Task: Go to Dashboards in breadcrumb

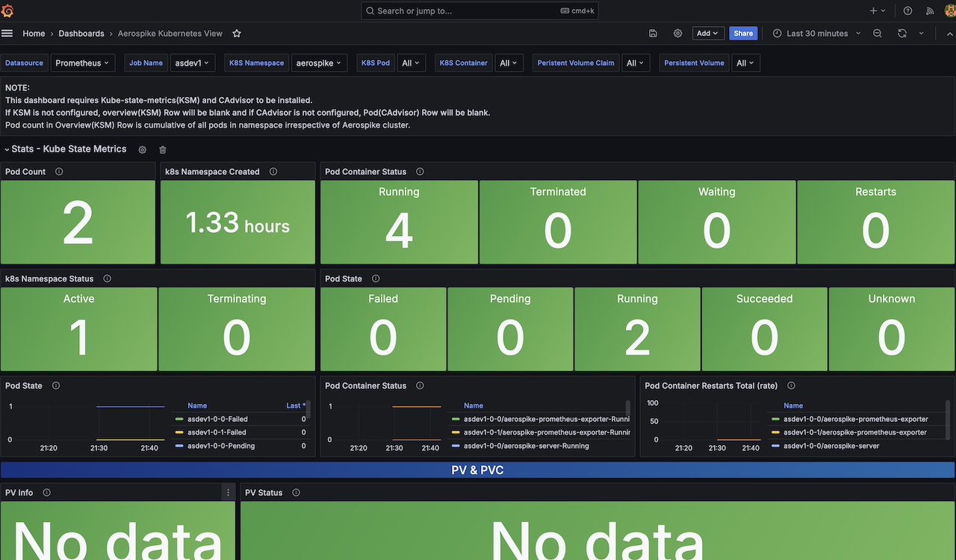Action: 81,34
